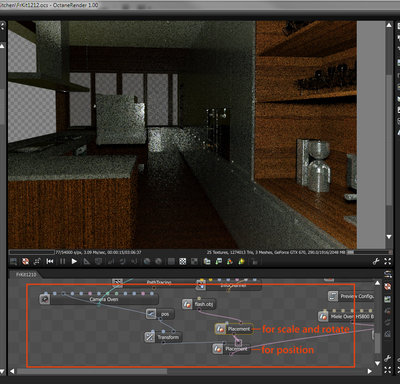Select the Transform node
This screenshot has height=384, width=400.
tap(163, 337)
